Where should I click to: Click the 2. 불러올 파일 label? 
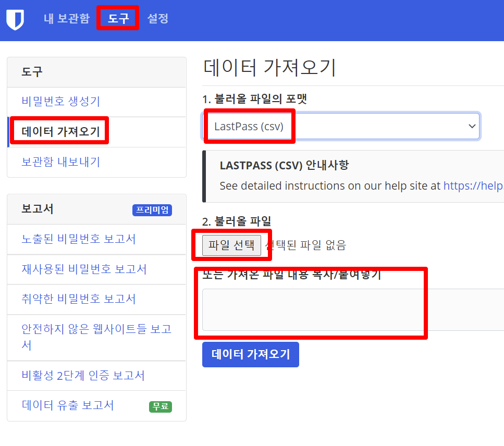237,221
